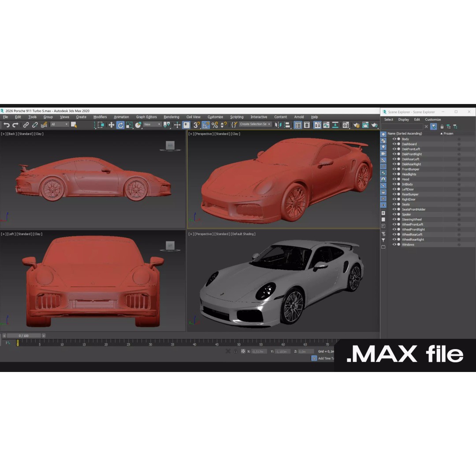Open the selection filter 'All' dropdown

pyautogui.click(x=59, y=124)
